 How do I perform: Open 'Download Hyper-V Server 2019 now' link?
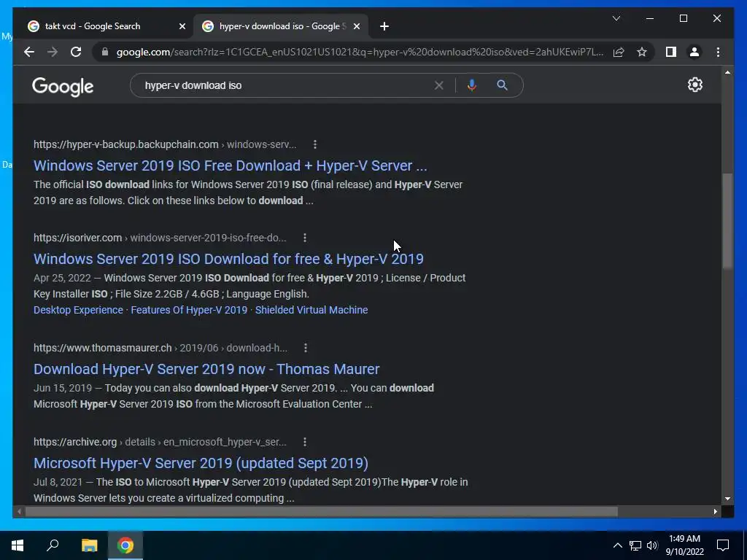click(x=206, y=370)
